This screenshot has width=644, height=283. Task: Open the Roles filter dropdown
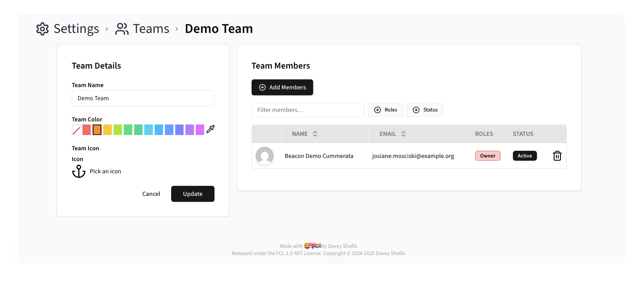(386, 110)
